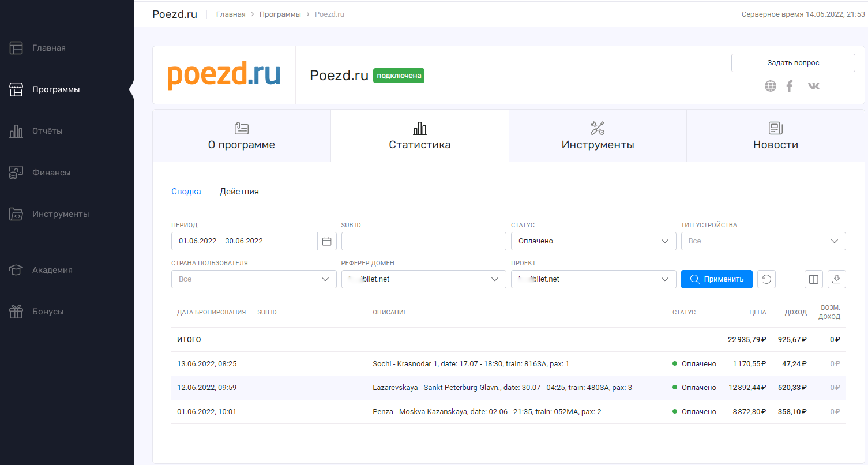Open the VK social network icon
This screenshot has width=868, height=465.
813,86
